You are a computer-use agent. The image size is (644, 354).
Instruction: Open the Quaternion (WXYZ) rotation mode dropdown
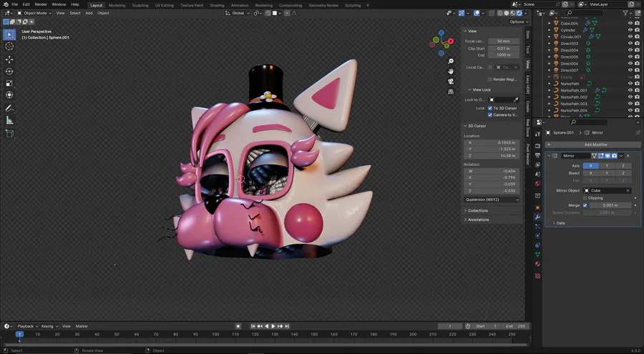(x=492, y=200)
